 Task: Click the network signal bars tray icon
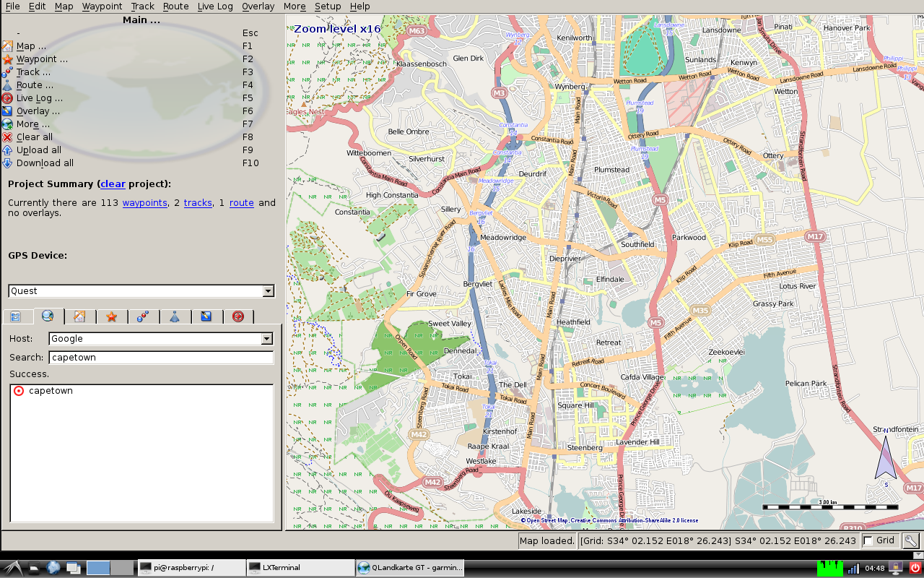(x=853, y=568)
